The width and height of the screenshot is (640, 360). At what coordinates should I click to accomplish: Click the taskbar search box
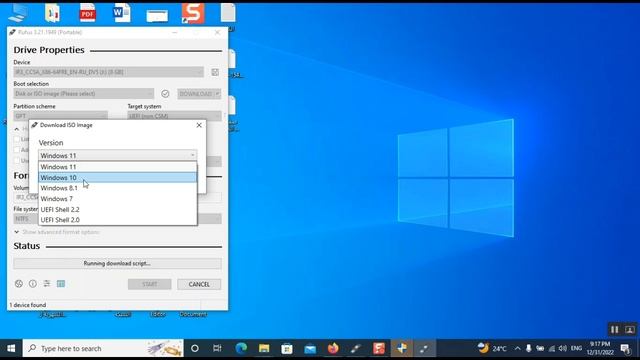click(103, 348)
